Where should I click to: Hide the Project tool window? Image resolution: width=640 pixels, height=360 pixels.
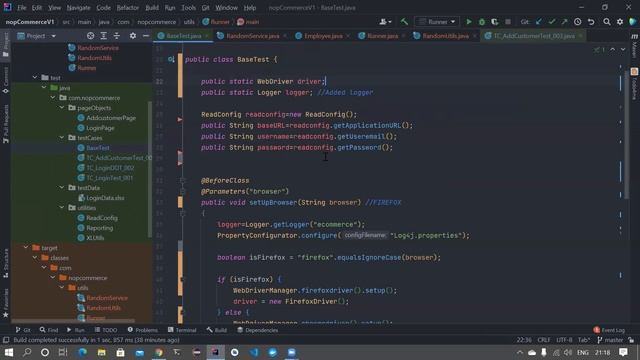(x=146, y=36)
